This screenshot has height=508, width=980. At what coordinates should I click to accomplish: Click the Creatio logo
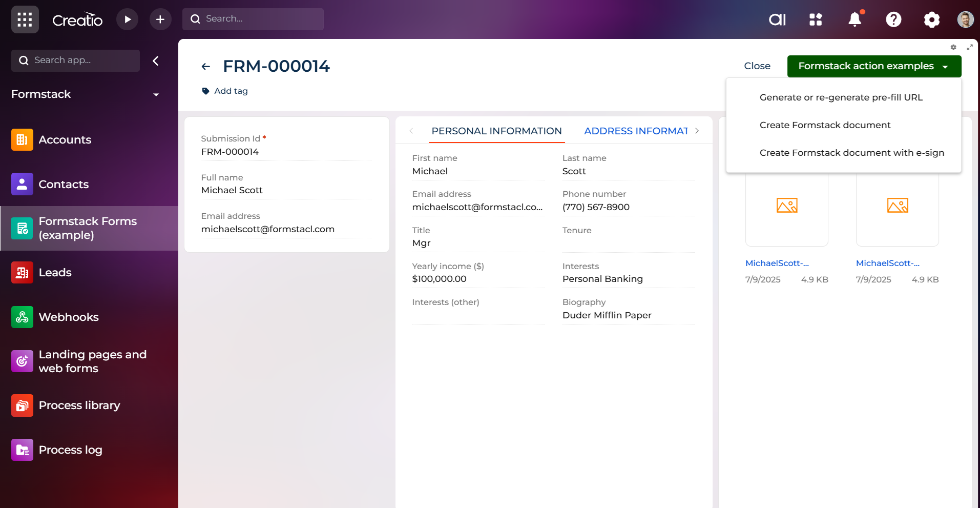click(77, 19)
